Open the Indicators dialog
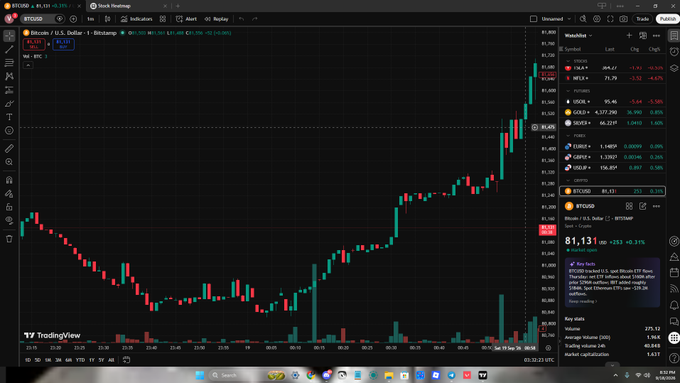Image resolution: width=680 pixels, height=383 pixels. [x=137, y=19]
